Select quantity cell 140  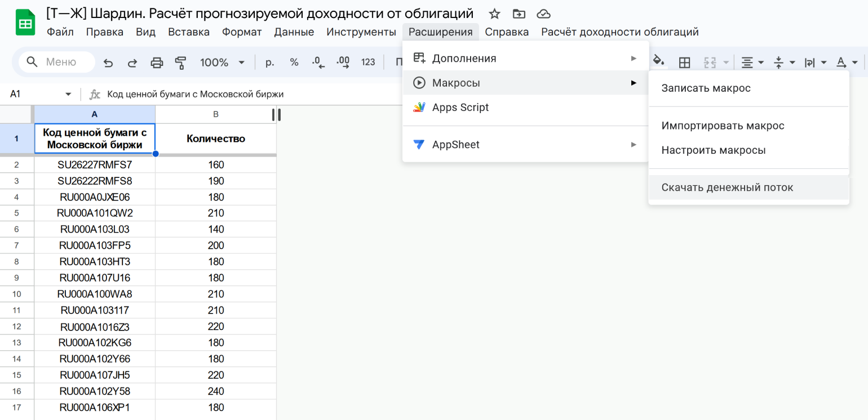coord(216,230)
